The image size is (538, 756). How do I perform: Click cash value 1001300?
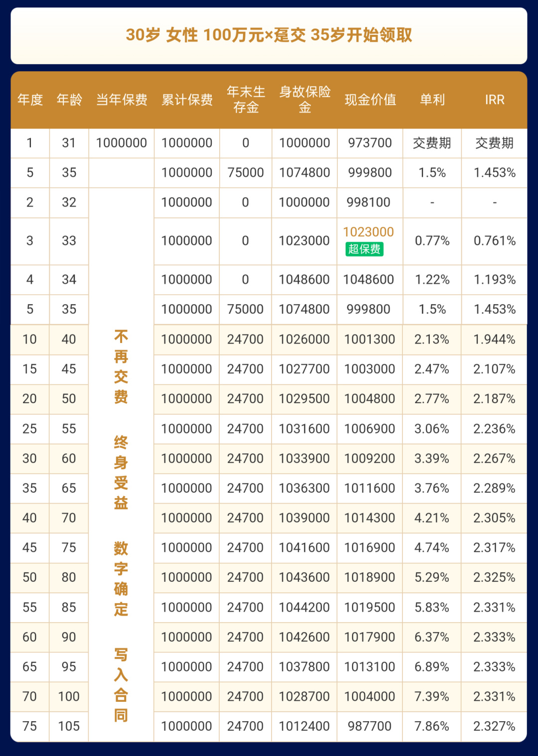tap(370, 339)
